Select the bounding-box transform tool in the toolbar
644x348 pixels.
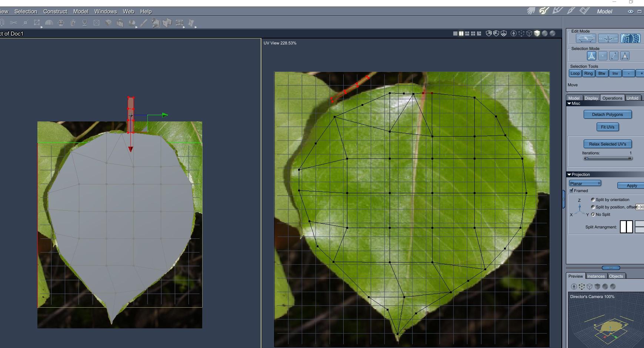click(x=37, y=23)
